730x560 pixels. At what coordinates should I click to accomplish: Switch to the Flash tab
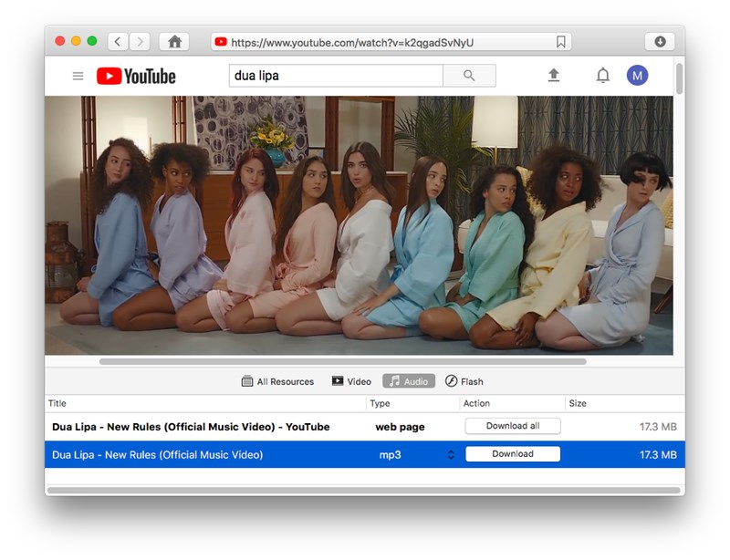coord(464,381)
